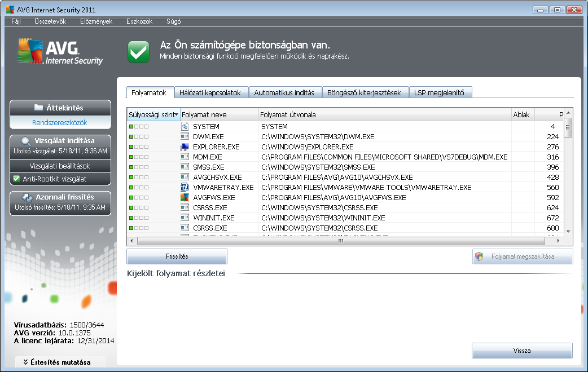Click the EXPLORER.EXE monitor icon
The image size is (588, 372).
tap(185, 147)
